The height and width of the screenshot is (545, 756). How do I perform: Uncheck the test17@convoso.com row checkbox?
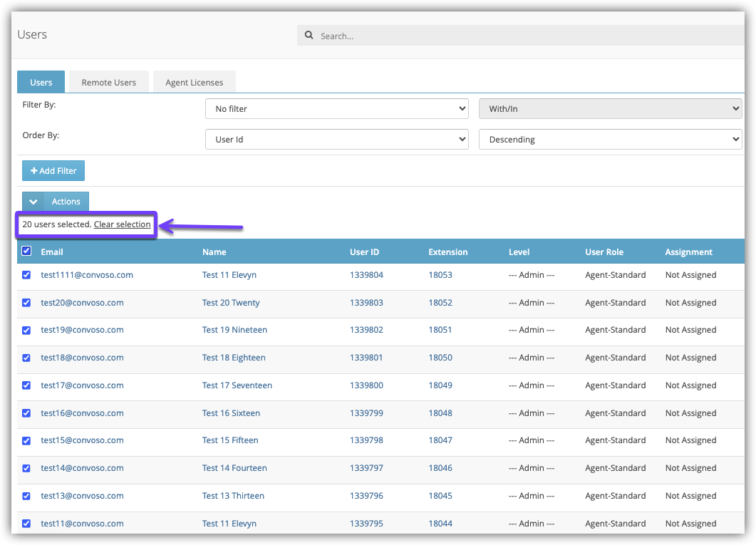26,385
